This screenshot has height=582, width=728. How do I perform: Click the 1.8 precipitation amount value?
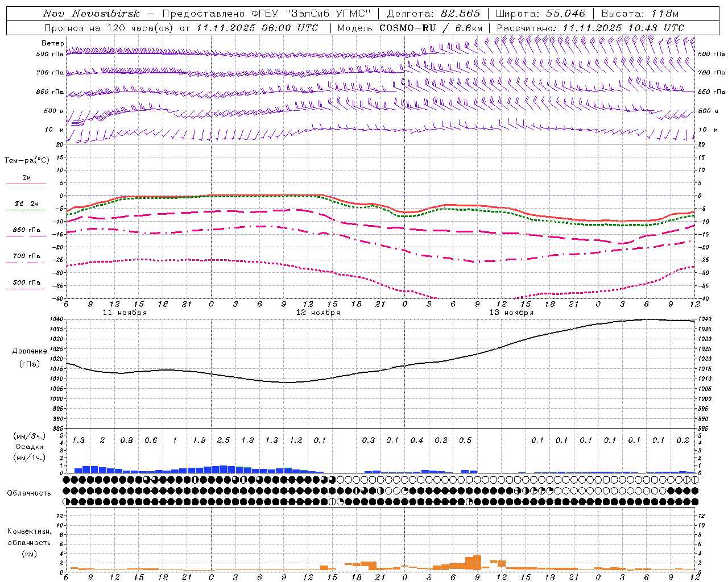pos(247,440)
